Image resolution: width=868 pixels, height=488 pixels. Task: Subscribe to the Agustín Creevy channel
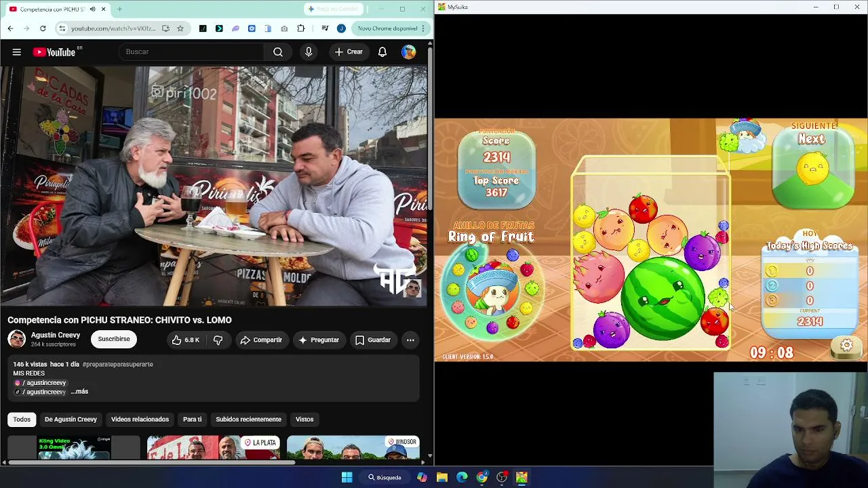114,339
